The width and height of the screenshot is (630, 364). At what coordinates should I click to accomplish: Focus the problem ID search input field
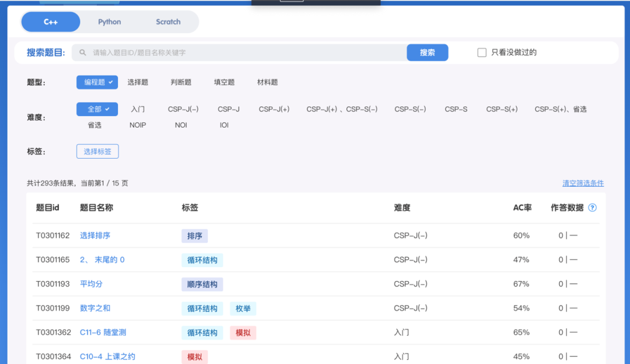tap(239, 52)
